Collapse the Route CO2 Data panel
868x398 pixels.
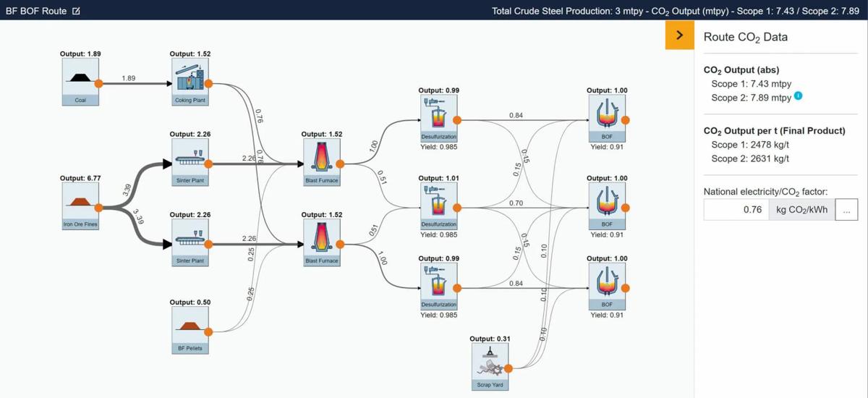680,35
